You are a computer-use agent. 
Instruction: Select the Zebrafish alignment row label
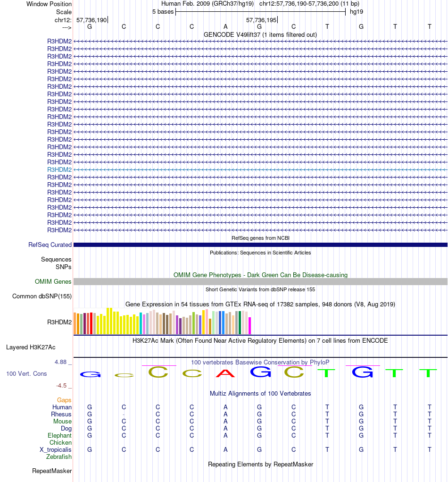coord(59,457)
